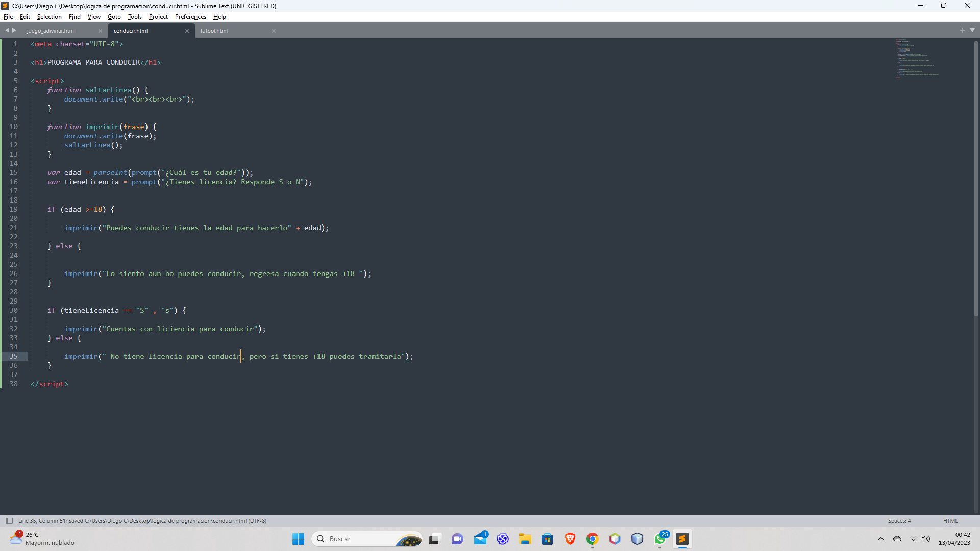Screen dimensions: 980x551
Task: Click the 'saltarLinea' function name on line 6
Action: (108, 90)
